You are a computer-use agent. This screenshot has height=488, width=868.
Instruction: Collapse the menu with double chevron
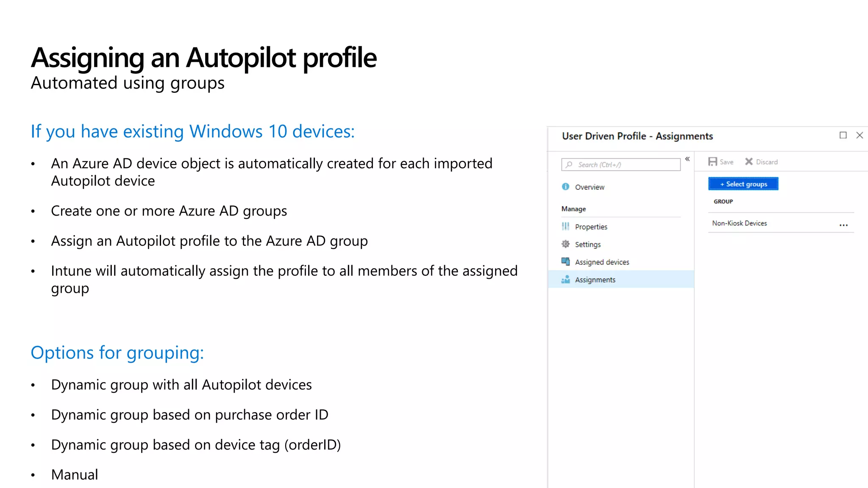point(687,159)
